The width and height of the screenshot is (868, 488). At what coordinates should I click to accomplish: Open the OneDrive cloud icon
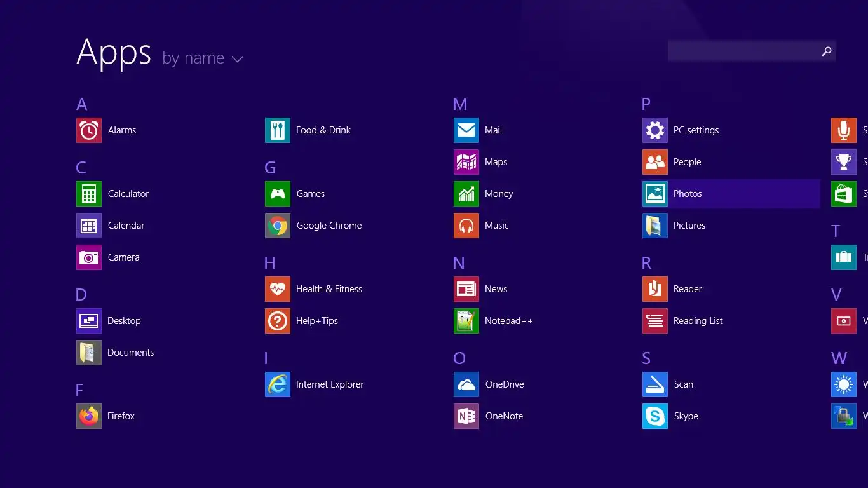tap(466, 384)
